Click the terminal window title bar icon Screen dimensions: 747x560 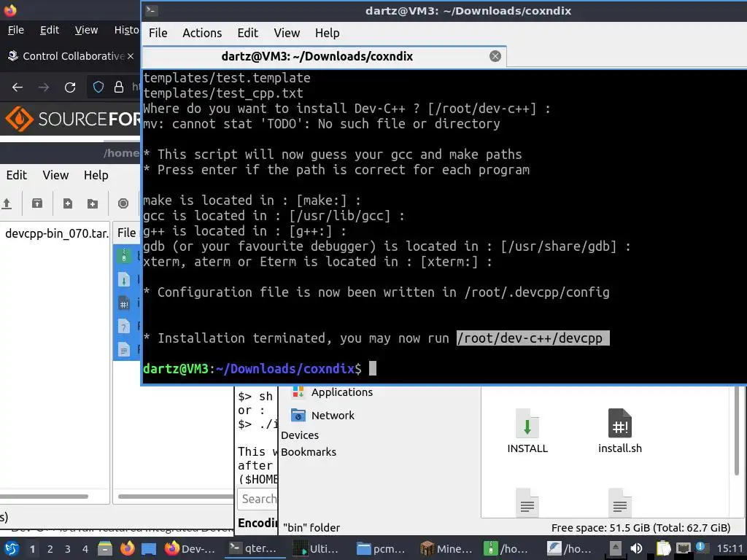[152, 10]
